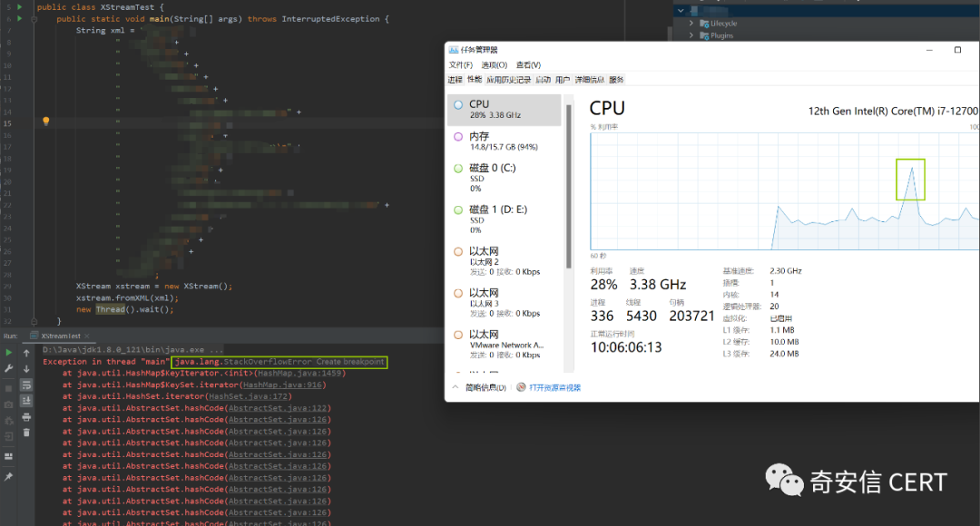The height and width of the screenshot is (526, 980).
Task: Collapse Task Manager to 简略信息 view
Action: pyautogui.click(x=480, y=387)
